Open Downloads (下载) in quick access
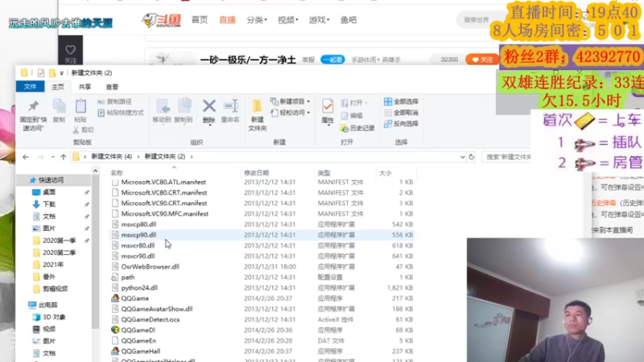Screen dimensions: 644x362 (x=49, y=204)
